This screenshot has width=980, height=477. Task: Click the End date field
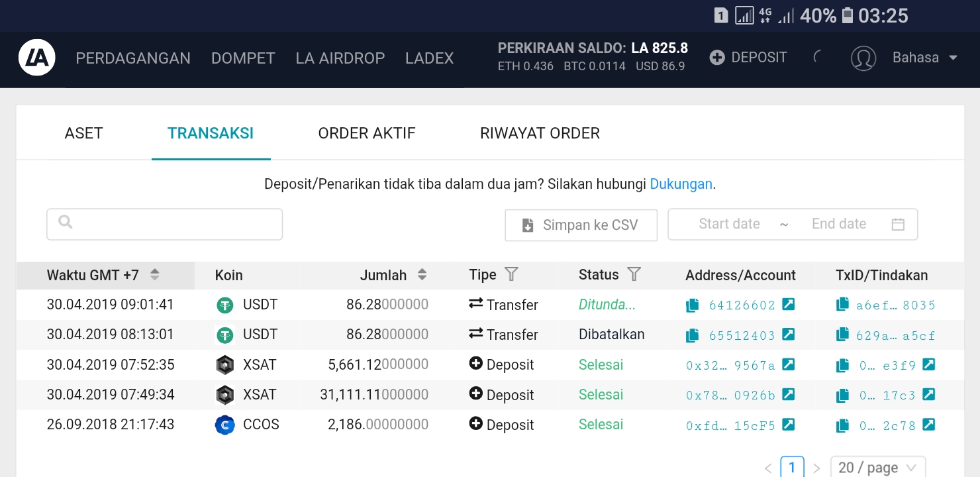click(839, 224)
